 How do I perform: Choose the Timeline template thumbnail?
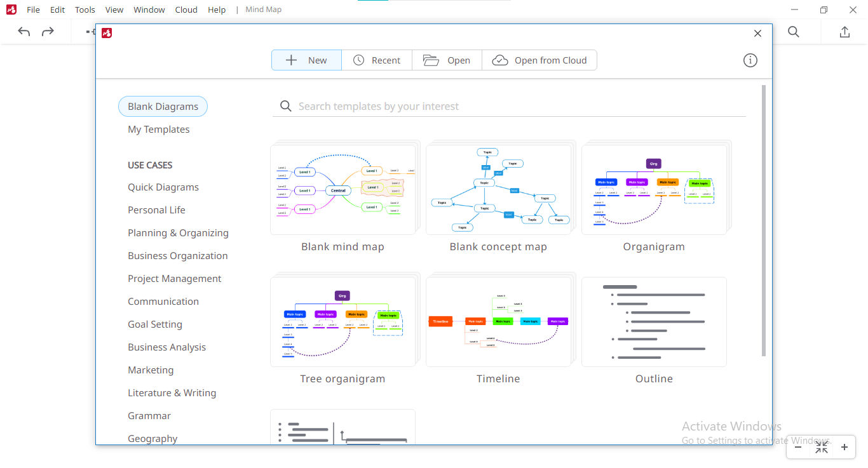tap(498, 321)
